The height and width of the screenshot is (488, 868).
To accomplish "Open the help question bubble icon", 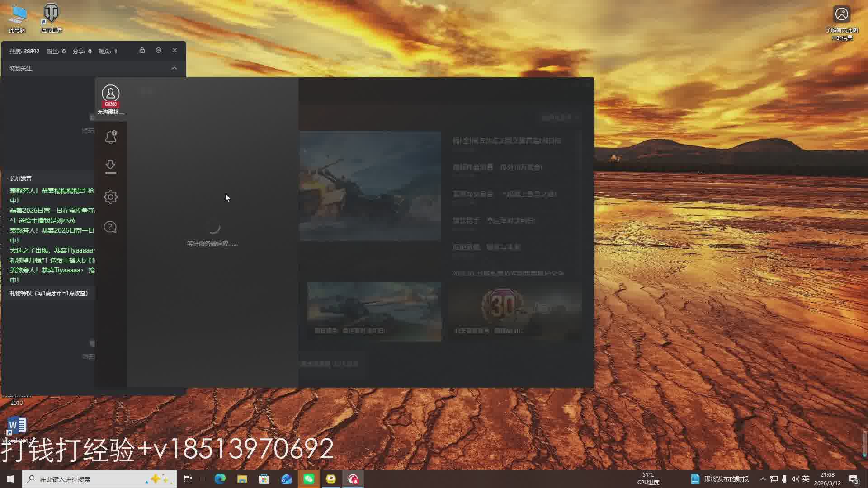I will point(110,227).
